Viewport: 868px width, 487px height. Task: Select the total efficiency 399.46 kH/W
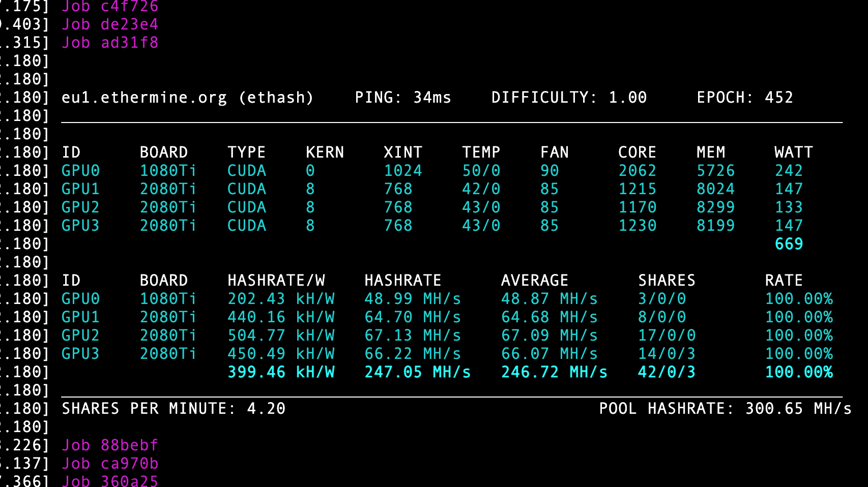(x=281, y=372)
